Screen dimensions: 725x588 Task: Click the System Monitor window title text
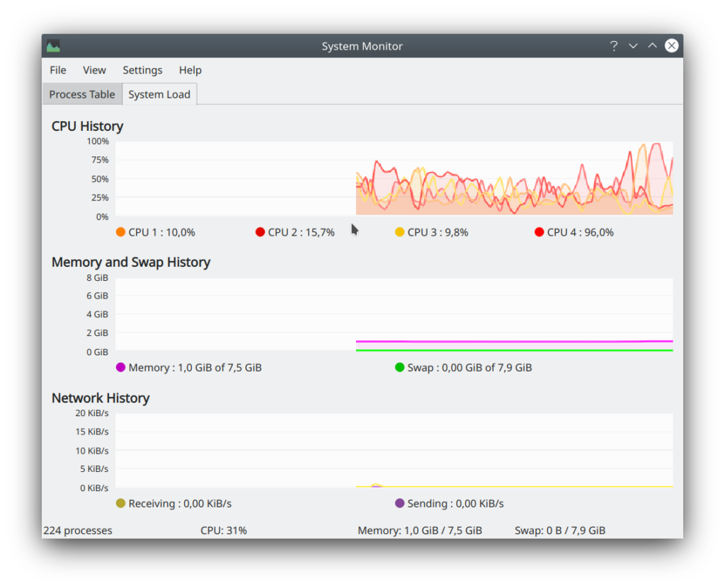(x=362, y=46)
